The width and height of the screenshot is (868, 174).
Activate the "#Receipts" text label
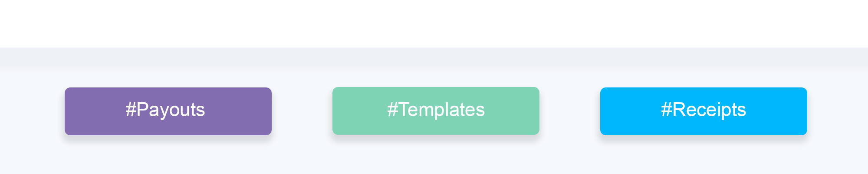click(704, 110)
